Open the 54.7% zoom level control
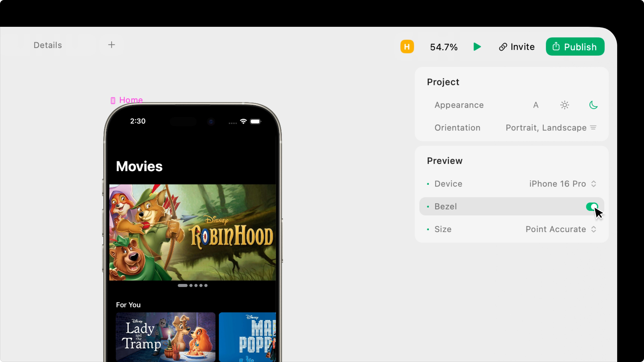The width and height of the screenshot is (644, 362). pyautogui.click(x=444, y=47)
